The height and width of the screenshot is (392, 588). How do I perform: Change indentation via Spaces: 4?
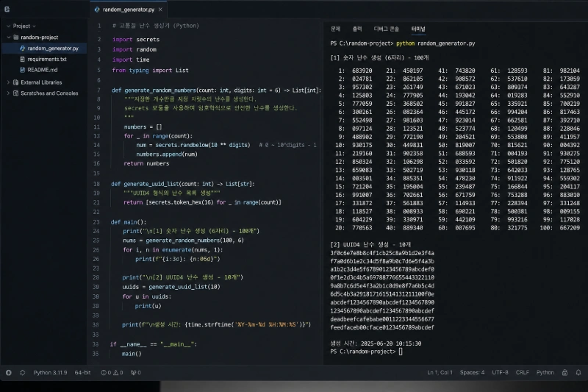coord(472,373)
